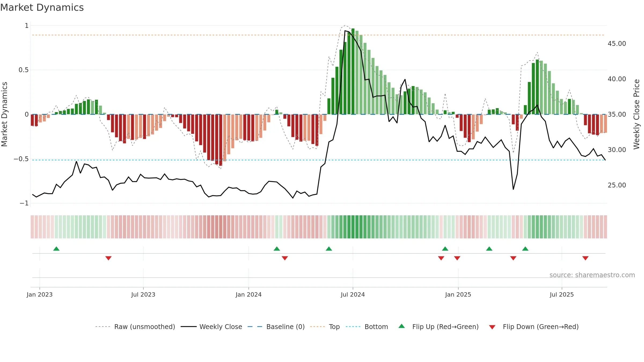
Task: Click the green flip-up marker after Jan 2024
Action: tap(277, 249)
